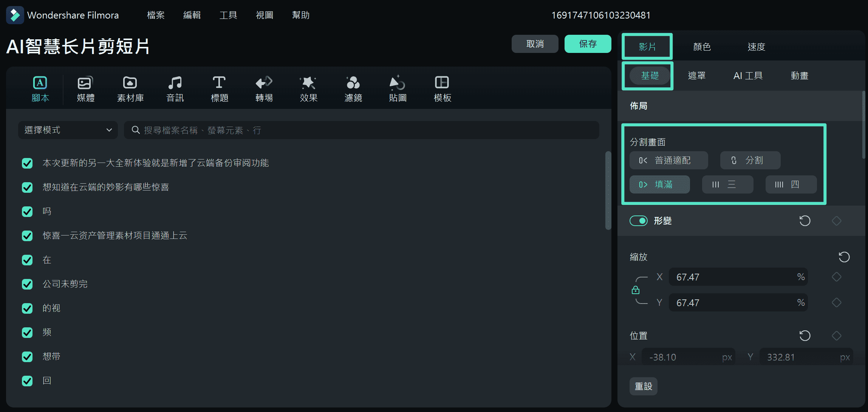Click the script list vertical scrollbar
The height and width of the screenshot is (412, 868).
pos(608,191)
